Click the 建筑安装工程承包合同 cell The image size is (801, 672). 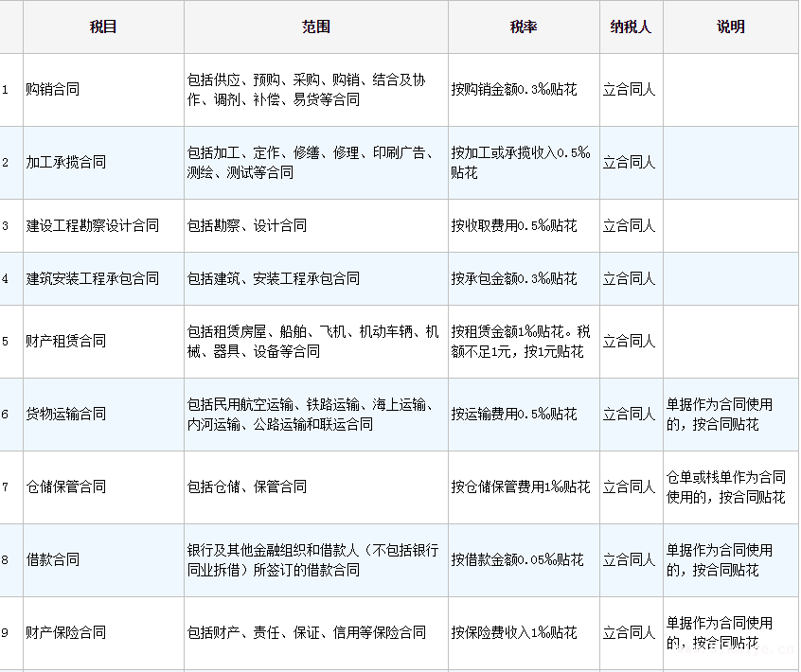point(93,279)
